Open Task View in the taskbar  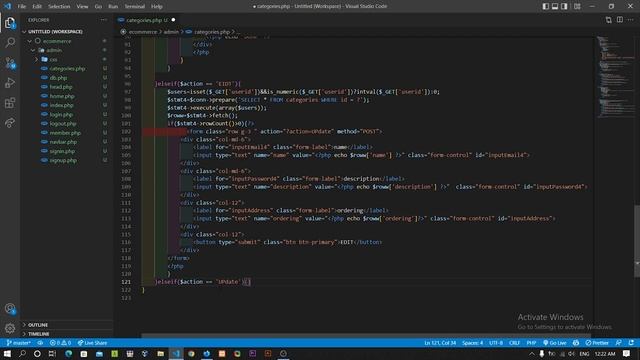[52, 353]
